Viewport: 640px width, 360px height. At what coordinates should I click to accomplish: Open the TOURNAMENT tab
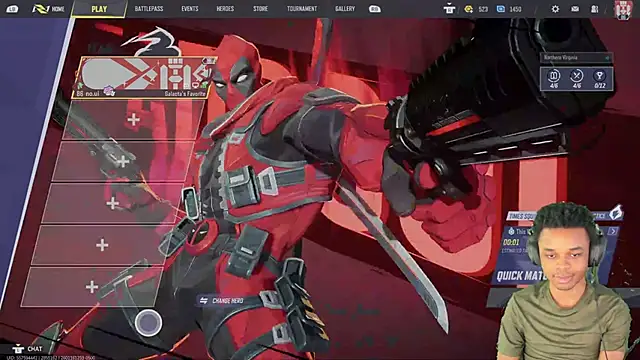(302, 9)
